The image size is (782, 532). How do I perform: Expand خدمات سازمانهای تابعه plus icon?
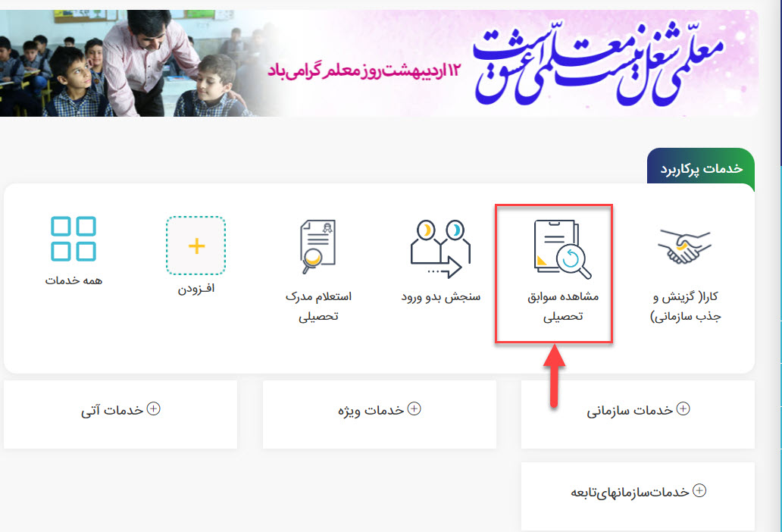click(699, 490)
